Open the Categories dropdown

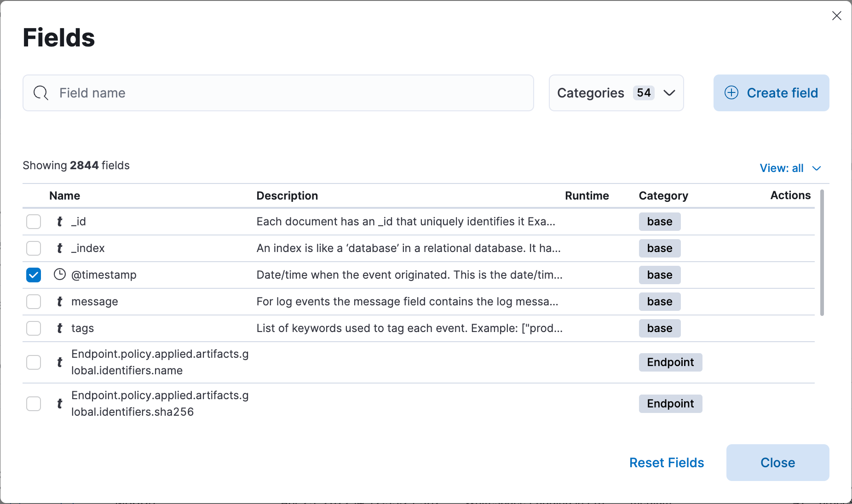(x=616, y=93)
